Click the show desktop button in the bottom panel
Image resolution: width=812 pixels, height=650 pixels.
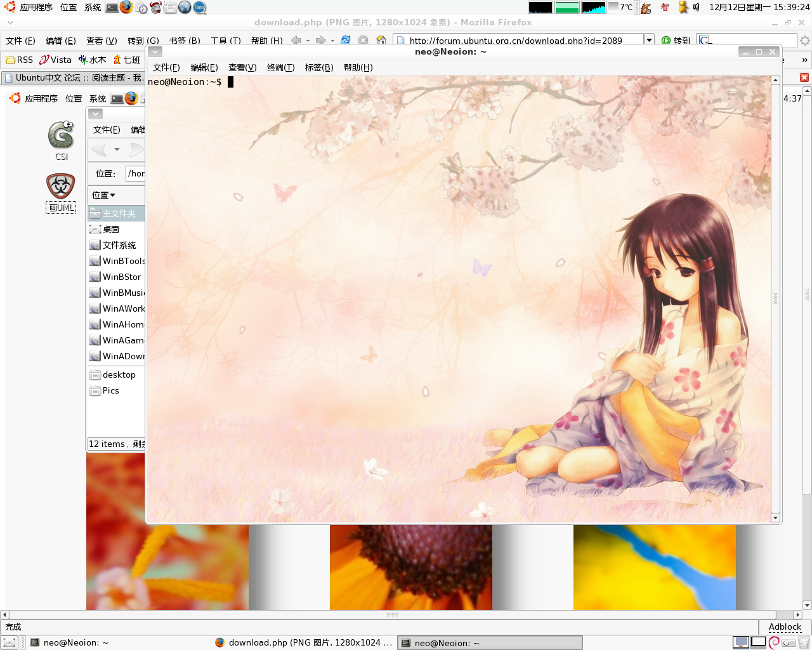9,642
